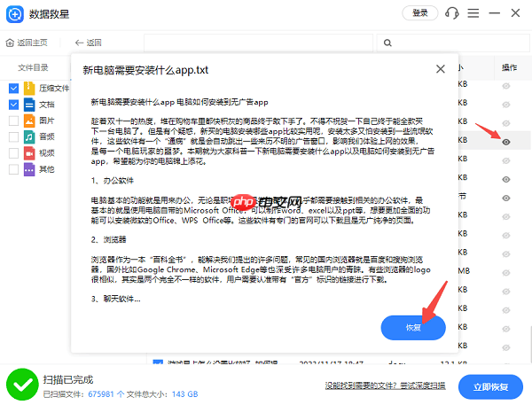532x405 pixels.
Task: Click the file path input field
Action: coord(259,43)
